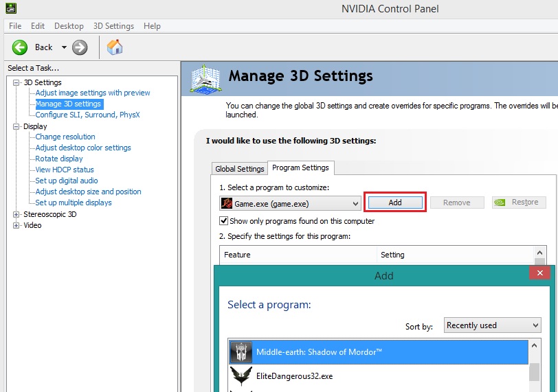Click the Manage 3D Settings header icon
This screenshot has width=558, height=392.
point(205,79)
